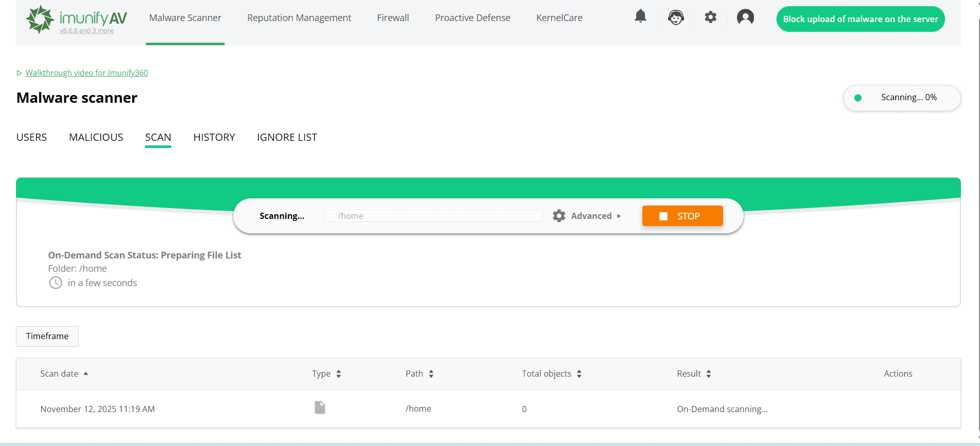Select the SCAN tab

[x=158, y=137]
